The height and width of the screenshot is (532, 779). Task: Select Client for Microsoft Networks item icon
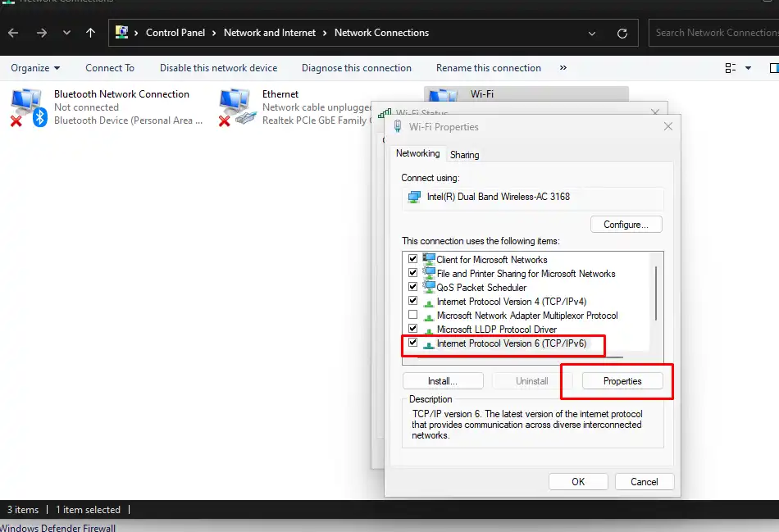(x=429, y=259)
